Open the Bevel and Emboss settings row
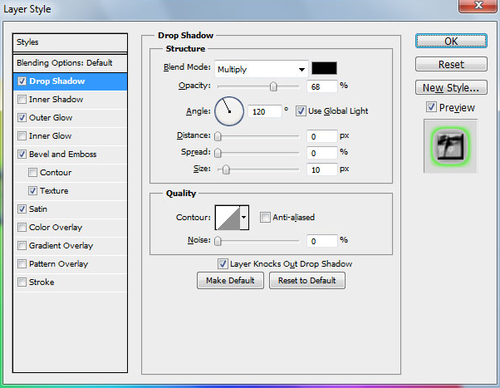 (70, 154)
